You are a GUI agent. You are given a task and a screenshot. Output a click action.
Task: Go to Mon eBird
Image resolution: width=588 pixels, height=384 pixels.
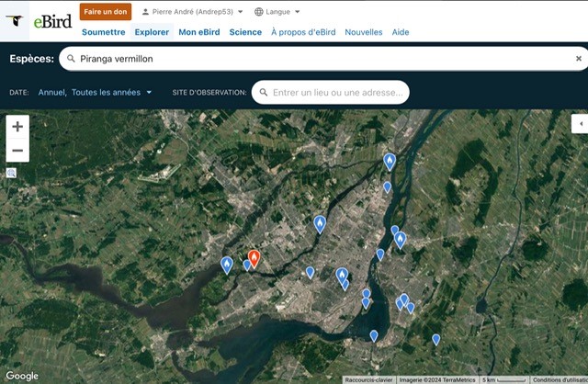tap(198, 32)
